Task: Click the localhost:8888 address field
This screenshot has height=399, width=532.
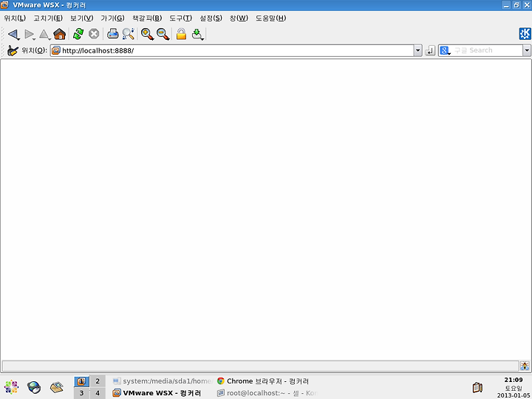Action: coord(233,50)
